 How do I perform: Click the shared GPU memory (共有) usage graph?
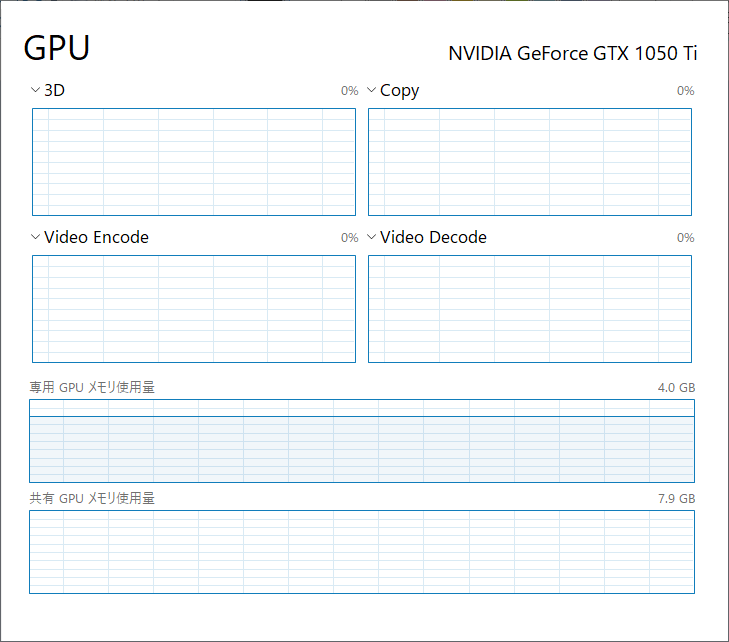(x=362, y=552)
